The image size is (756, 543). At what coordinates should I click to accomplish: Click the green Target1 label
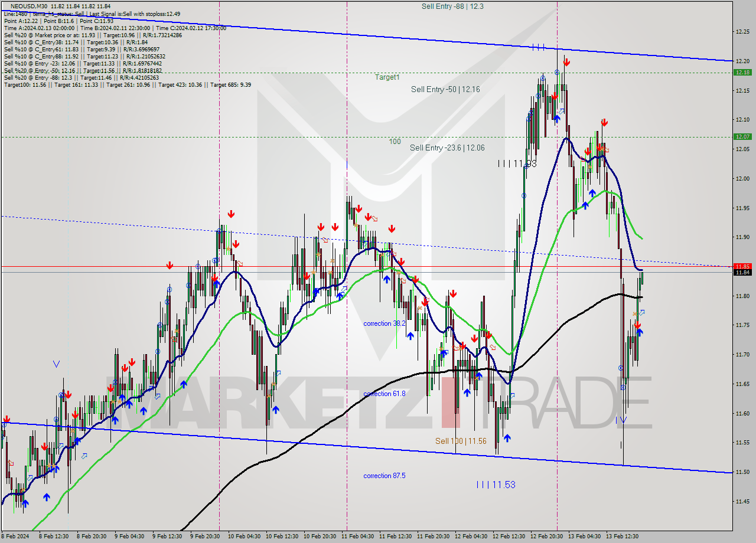pyautogui.click(x=387, y=77)
